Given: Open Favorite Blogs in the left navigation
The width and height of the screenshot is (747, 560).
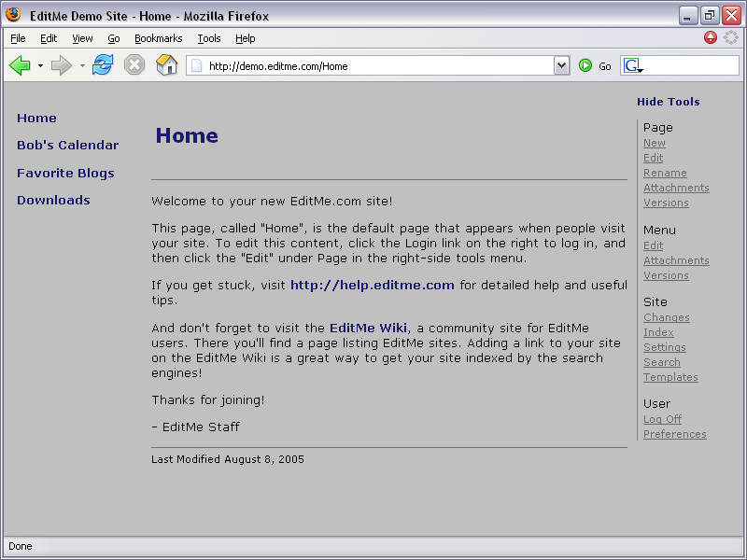Looking at the screenshot, I should coord(65,173).
